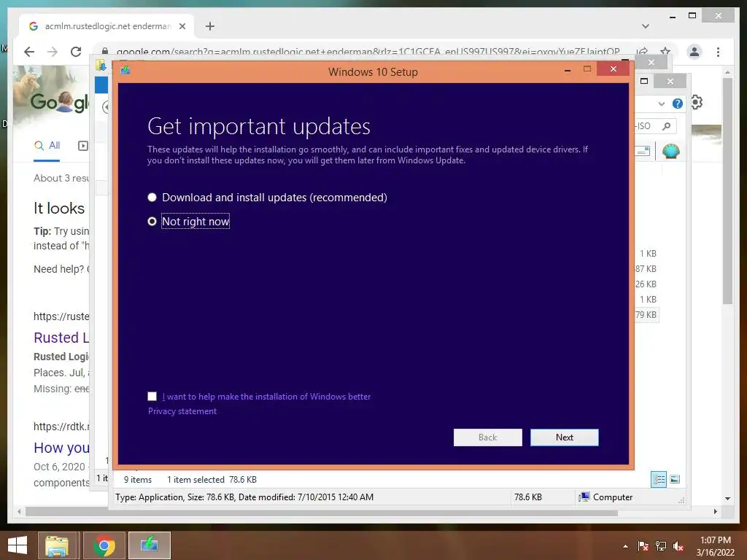The height and width of the screenshot is (560, 747).
Task: View site information lock icon
Action: pyautogui.click(x=105, y=52)
